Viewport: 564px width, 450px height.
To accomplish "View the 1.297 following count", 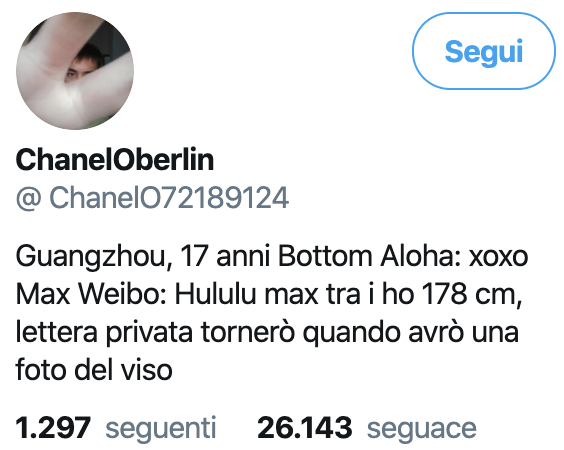I will [x=53, y=428].
